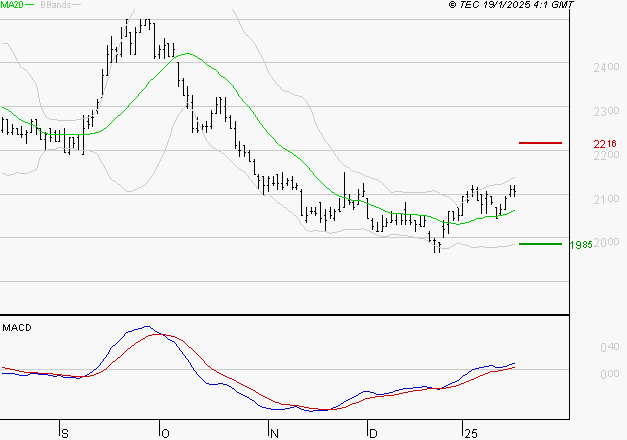The width and height of the screenshot is (627, 440).
Task: Select the 'N' November time marker
Action: click(x=273, y=432)
